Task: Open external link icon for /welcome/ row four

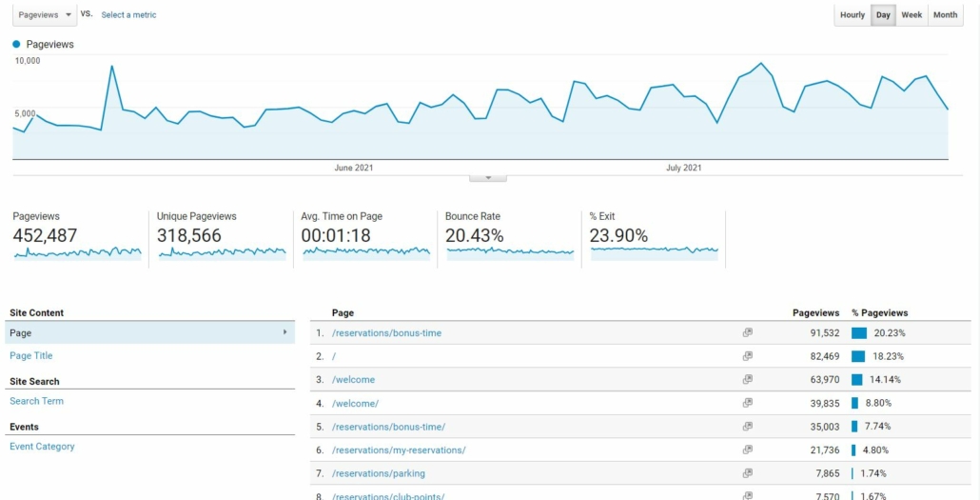Action: [748, 403]
